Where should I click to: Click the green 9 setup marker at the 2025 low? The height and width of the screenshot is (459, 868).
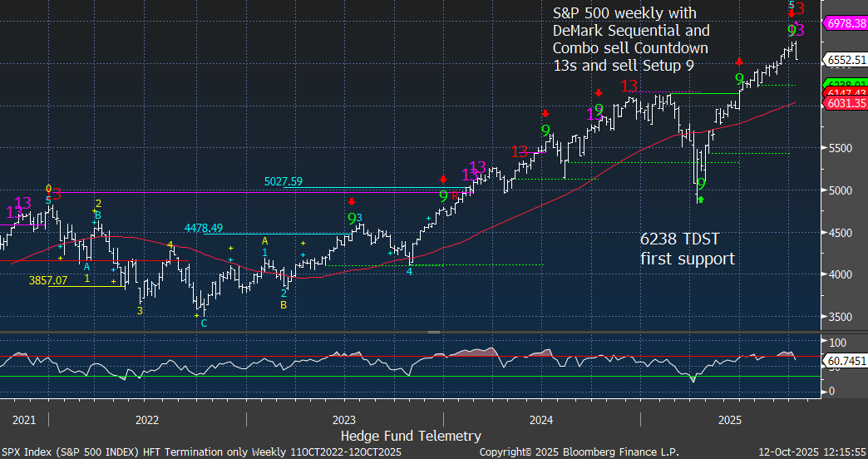pos(701,184)
